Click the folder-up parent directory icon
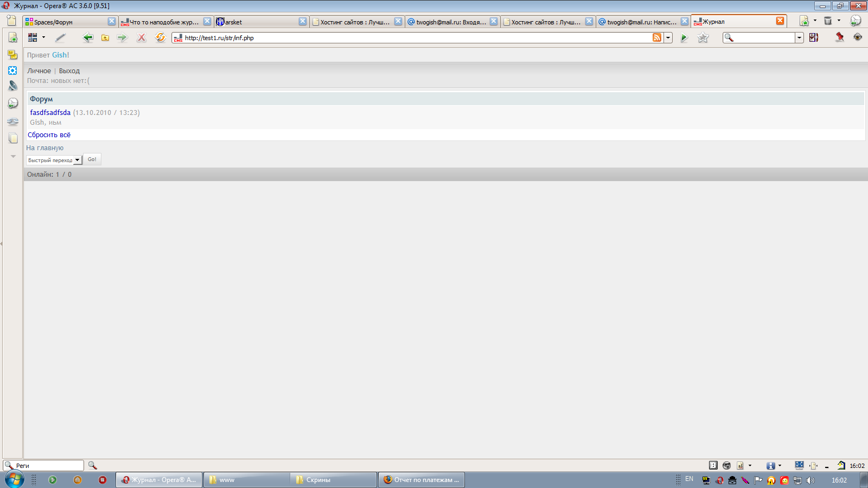868x488 pixels. (x=105, y=37)
